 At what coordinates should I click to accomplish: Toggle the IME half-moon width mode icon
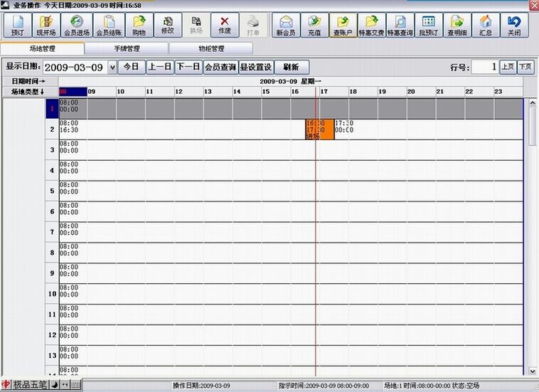click(x=55, y=385)
